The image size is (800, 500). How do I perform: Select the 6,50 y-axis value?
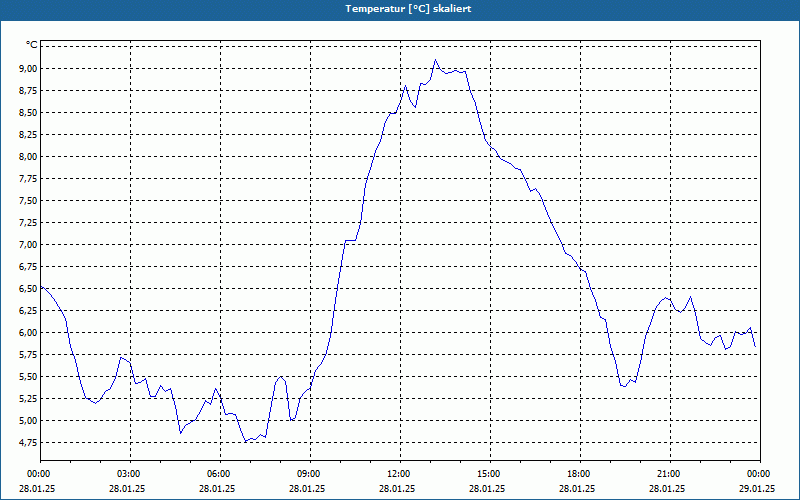point(29,288)
